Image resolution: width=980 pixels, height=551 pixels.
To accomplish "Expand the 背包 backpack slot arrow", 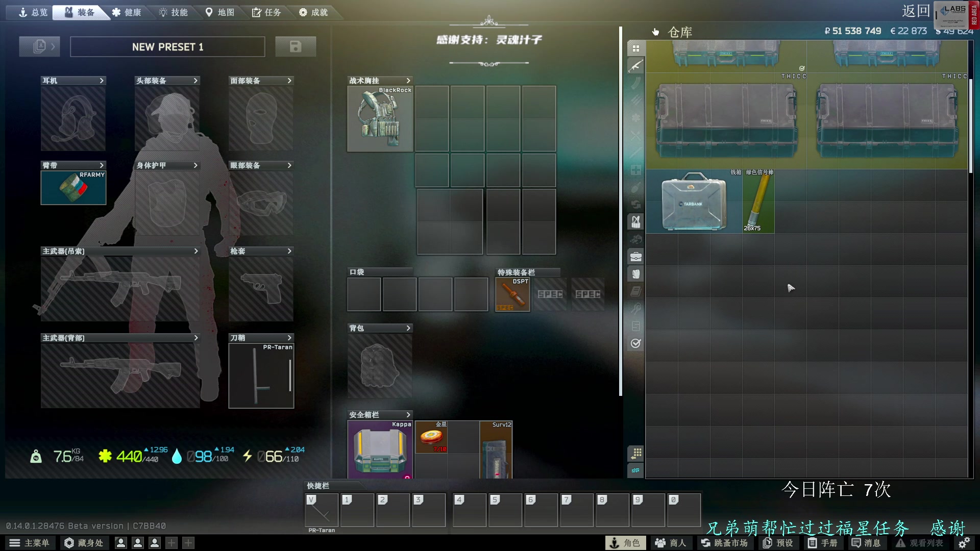I will [x=408, y=328].
